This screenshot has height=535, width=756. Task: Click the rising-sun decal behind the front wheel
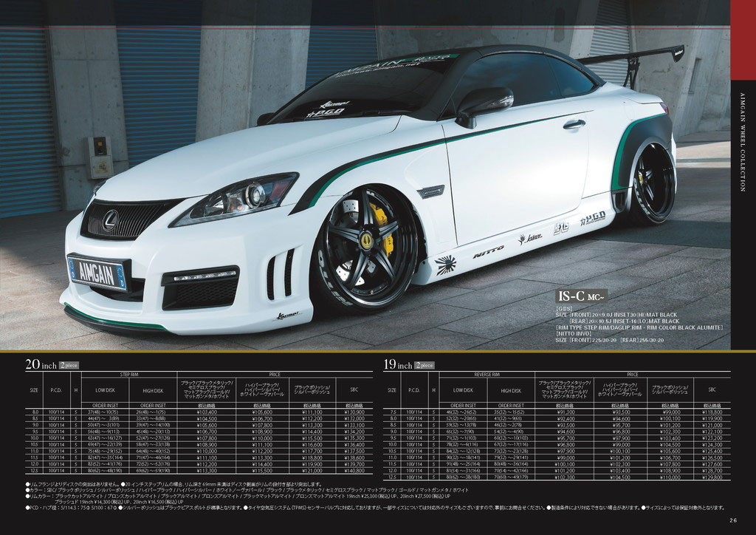click(x=445, y=265)
